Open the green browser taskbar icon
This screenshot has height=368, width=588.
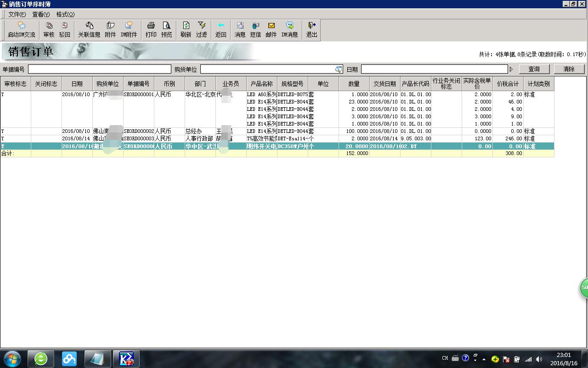[x=41, y=358]
